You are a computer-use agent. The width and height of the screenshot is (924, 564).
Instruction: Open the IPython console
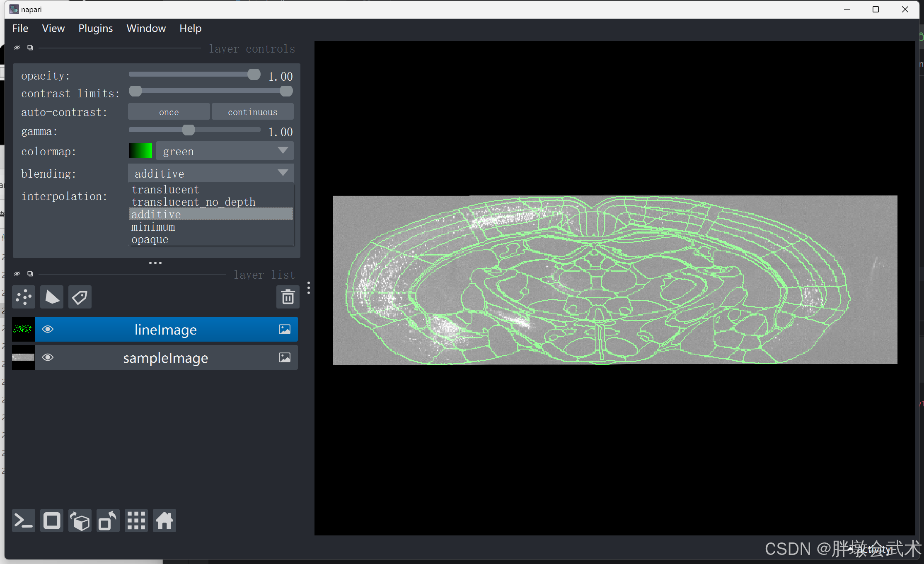tap(24, 521)
